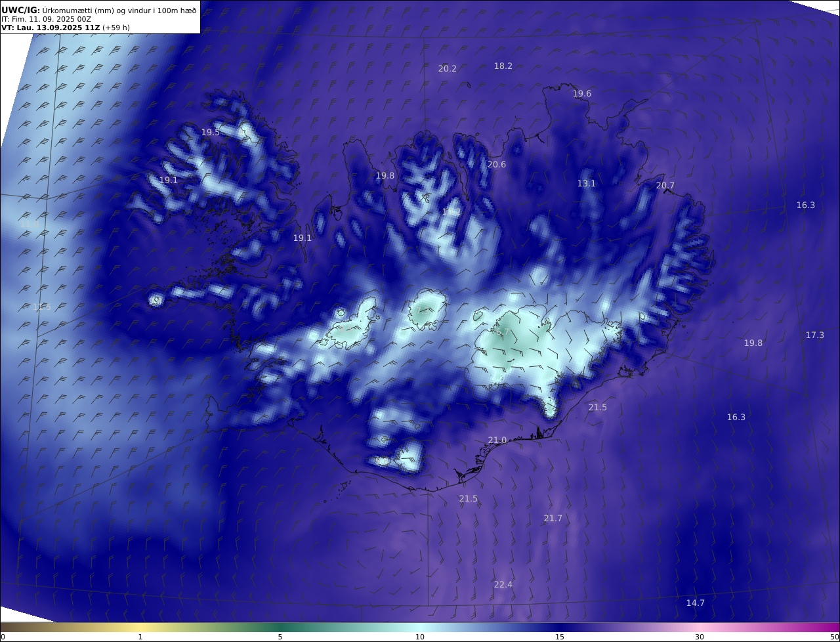840x642 pixels.
Task: Click the value label 19.6
Action: click(582, 94)
